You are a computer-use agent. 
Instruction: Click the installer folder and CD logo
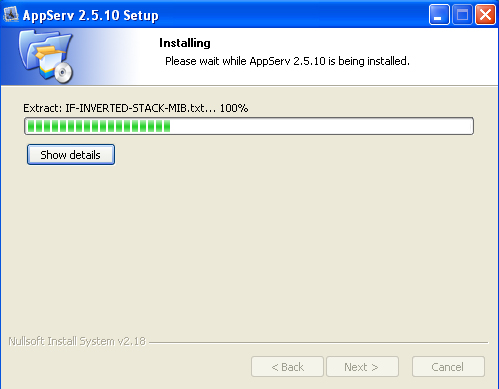click(x=46, y=56)
